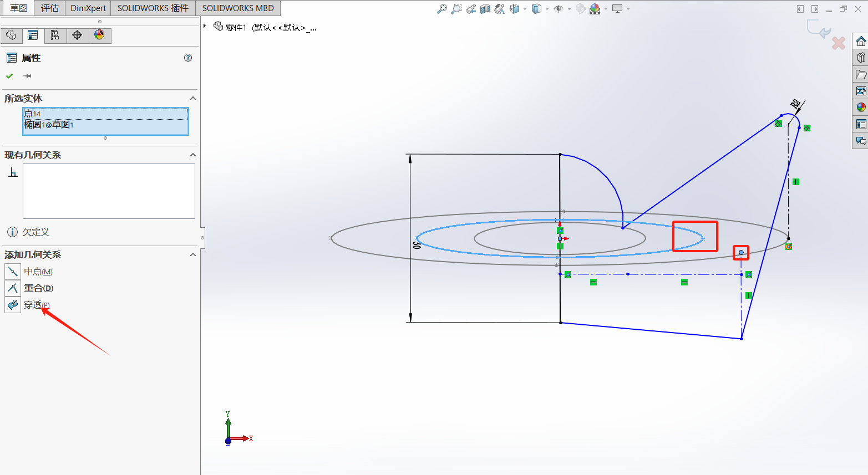The image size is (868, 475).
Task: Open the SOLIDWORKS 插件 tab
Action: (x=153, y=8)
